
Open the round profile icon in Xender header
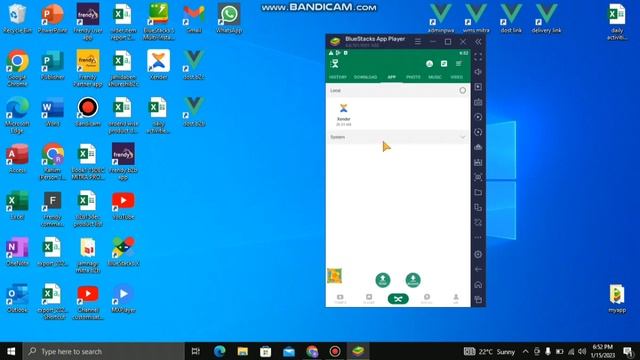(429, 64)
